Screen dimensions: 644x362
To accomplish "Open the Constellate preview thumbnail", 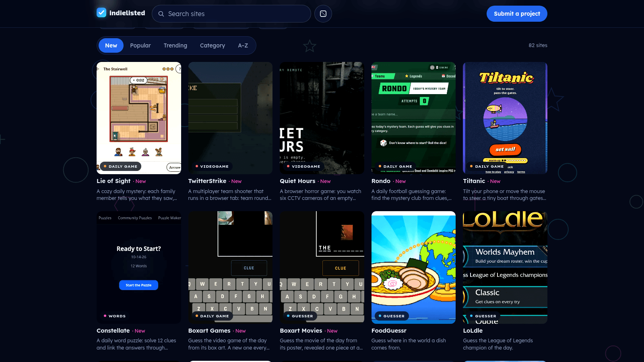I will (x=139, y=267).
